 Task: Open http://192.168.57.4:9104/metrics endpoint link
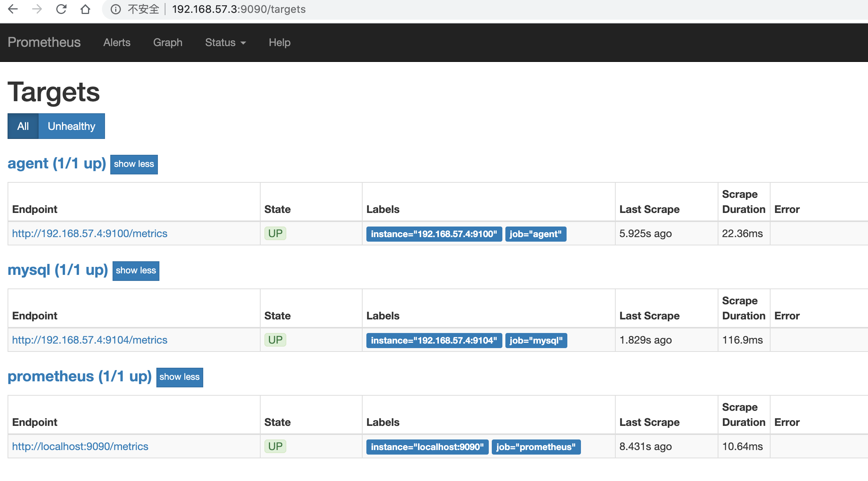pyautogui.click(x=90, y=340)
